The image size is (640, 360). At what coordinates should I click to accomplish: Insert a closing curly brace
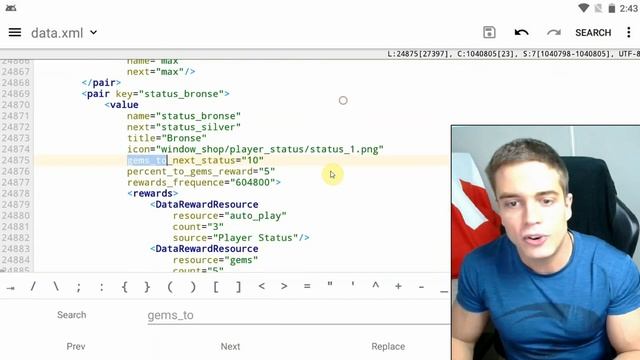pyautogui.click(x=147, y=287)
